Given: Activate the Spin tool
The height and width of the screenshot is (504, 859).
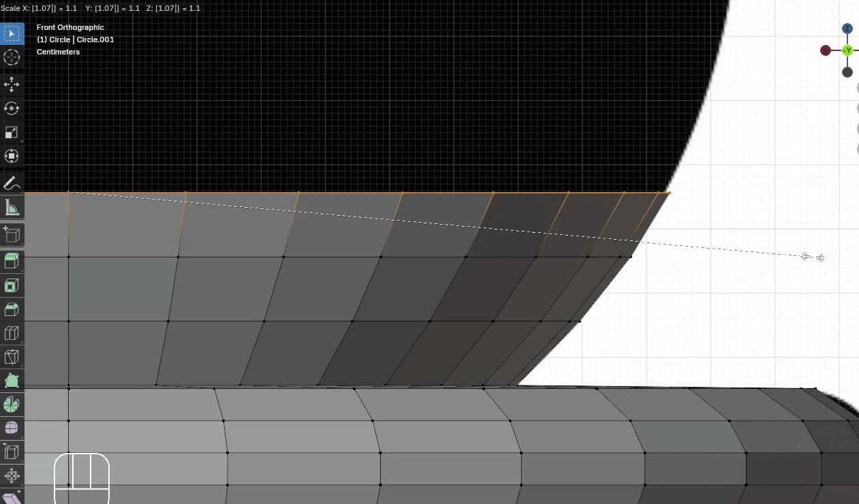Looking at the screenshot, I should 12,405.
